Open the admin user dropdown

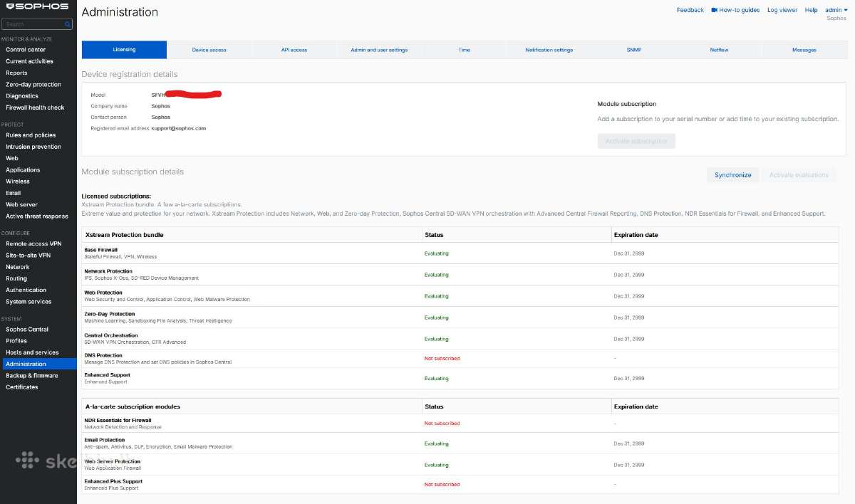tap(836, 10)
